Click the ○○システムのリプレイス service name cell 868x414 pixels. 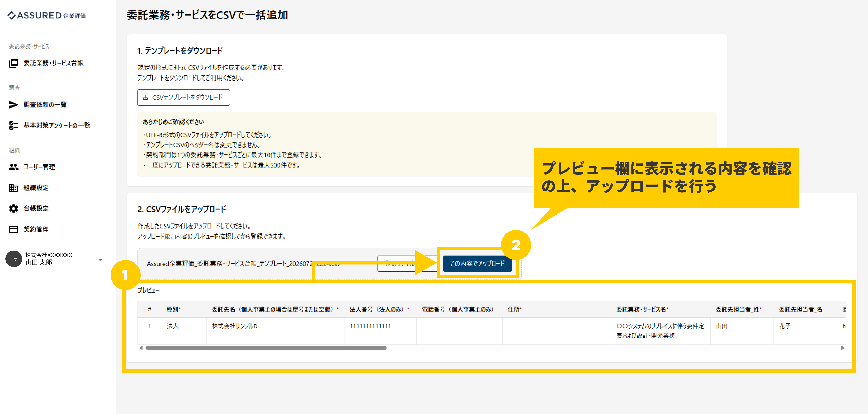click(x=660, y=331)
